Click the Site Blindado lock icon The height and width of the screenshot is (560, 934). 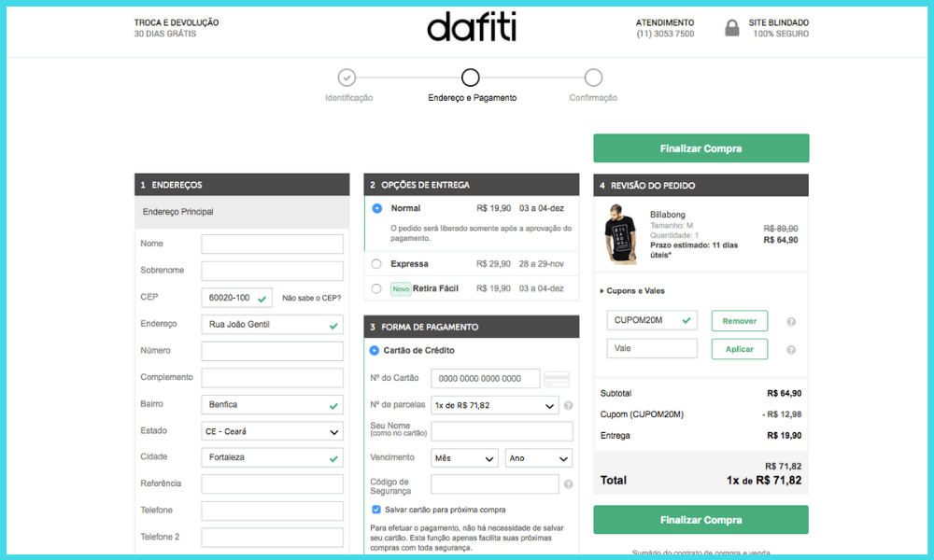click(x=733, y=27)
